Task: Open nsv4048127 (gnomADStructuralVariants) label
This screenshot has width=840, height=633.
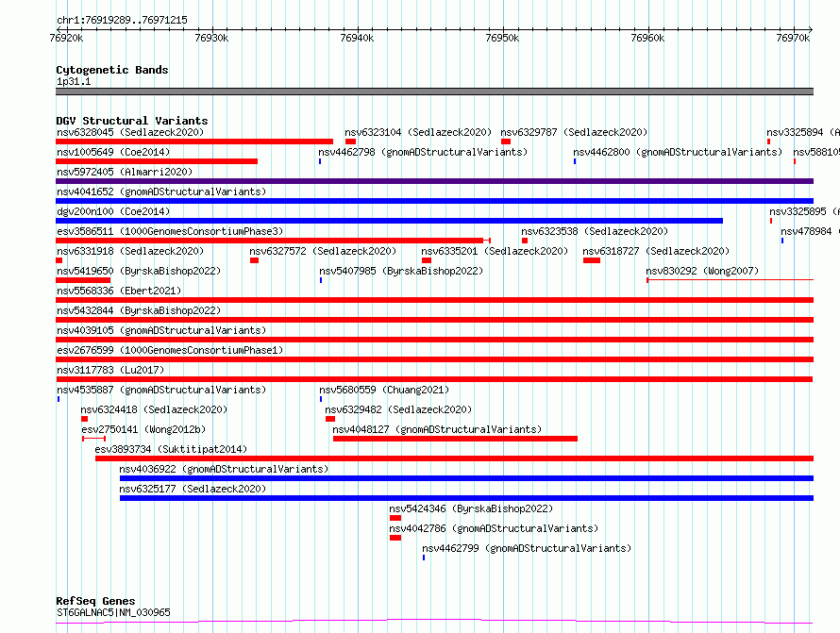Action: coord(437,429)
